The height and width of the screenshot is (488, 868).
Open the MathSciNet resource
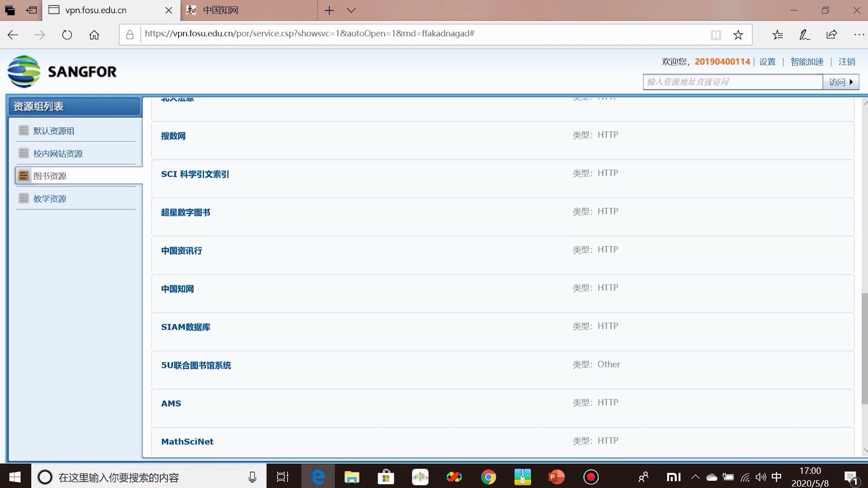pos(187,441)
